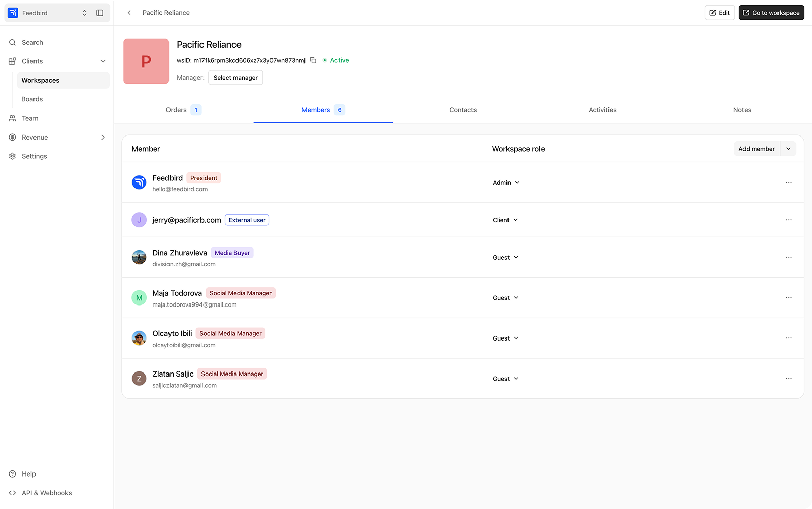Click the Feedbird member avatar
Screen dimensions: 812x509
tap(139, 182)
